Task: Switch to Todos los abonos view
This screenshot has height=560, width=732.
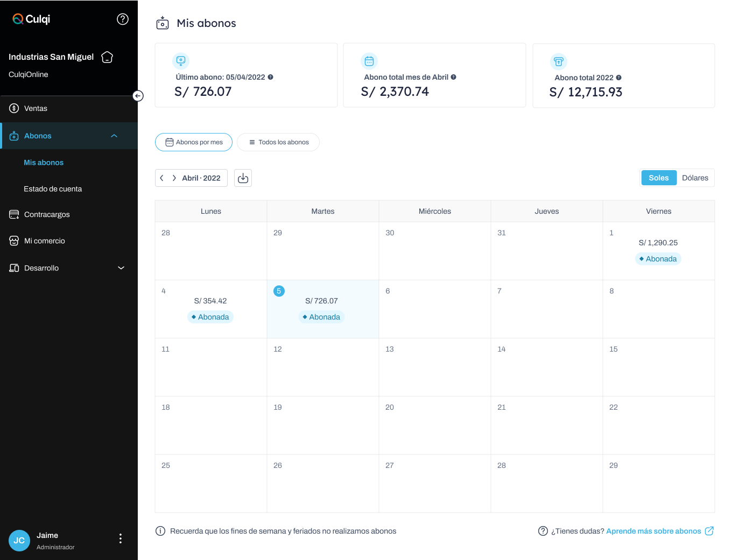Action: click(x=278, y=142)
